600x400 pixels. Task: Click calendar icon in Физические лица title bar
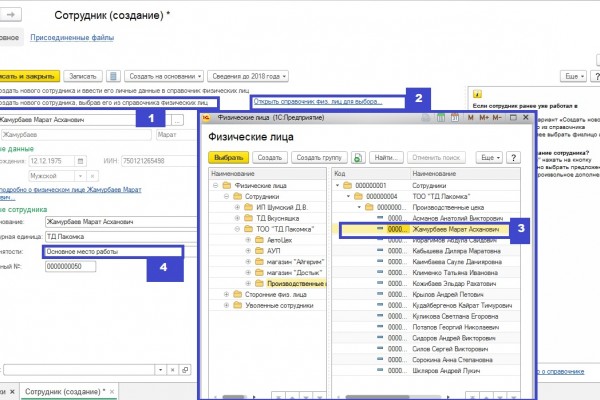[455, 118]
